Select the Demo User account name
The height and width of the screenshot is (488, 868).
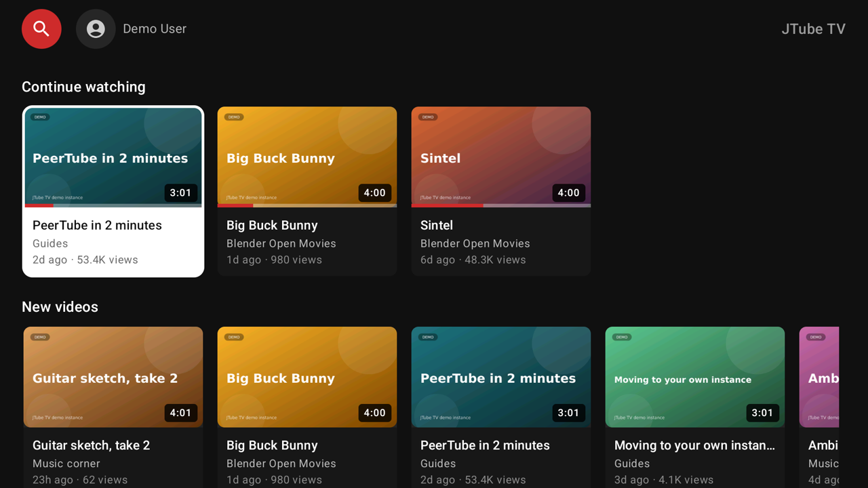coord(155,28)
